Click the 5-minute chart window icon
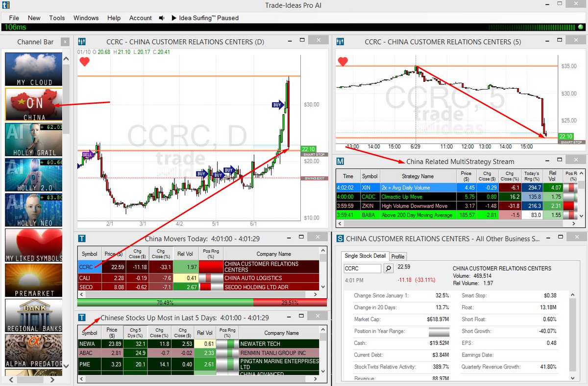Viewport: 588px width, 386px height. pos(340,42)
